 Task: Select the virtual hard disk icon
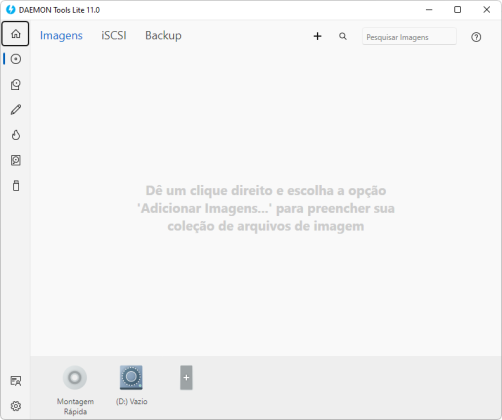16,160
